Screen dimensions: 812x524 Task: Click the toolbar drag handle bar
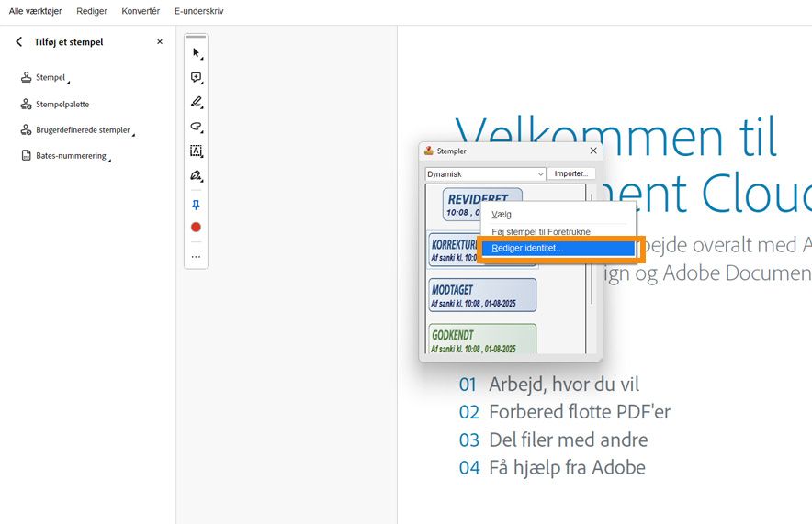[196, 37]
